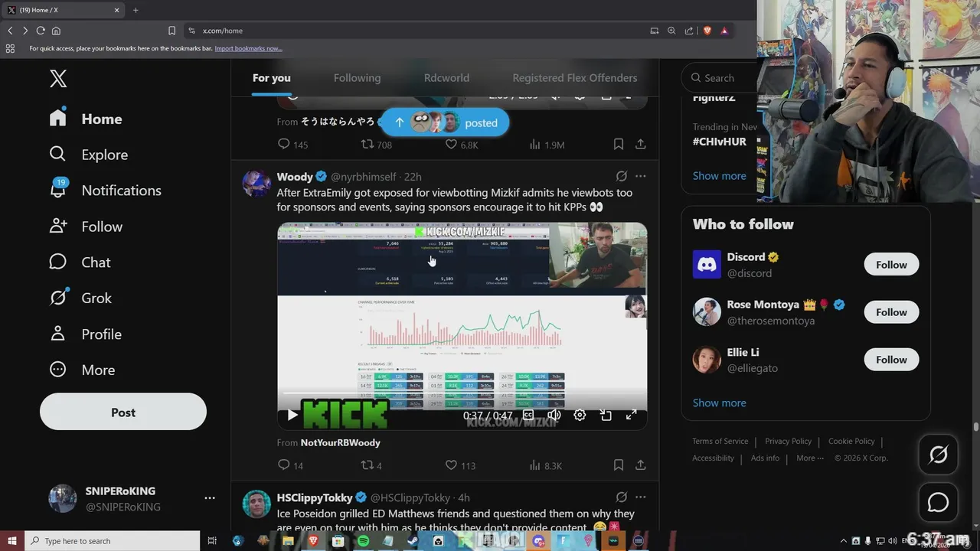Reply to Woody's Mizkif post
The image size is (980, 551).
click(x=284, y=465)
